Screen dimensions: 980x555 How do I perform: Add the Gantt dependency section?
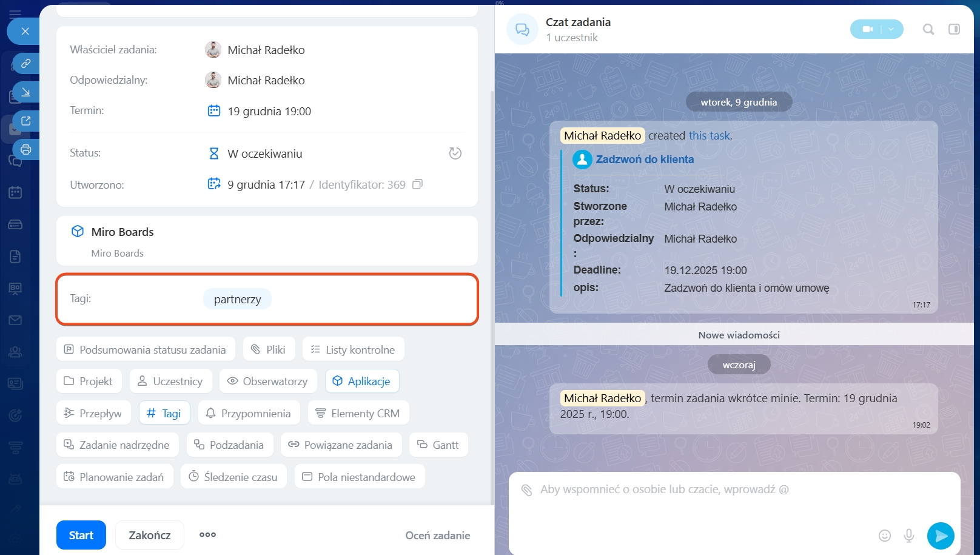tap(438, 445)
